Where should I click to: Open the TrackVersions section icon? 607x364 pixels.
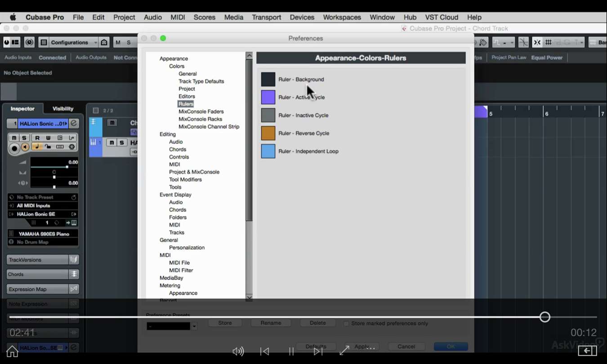74,260
